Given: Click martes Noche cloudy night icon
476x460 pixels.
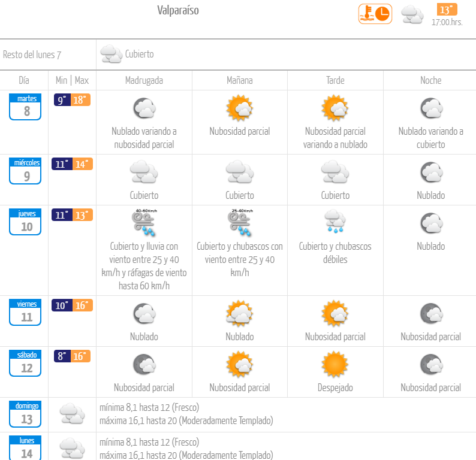Looking at the screenshot, I should click(x=432, y=108).
